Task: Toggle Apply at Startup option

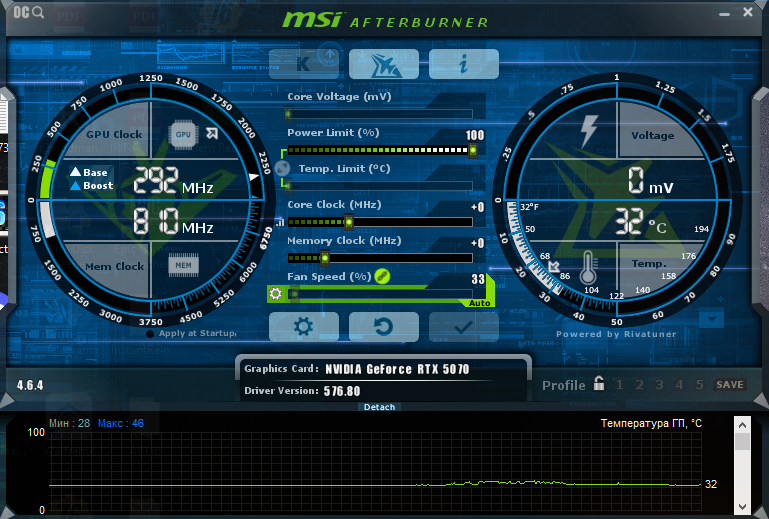Action: (192, 334)
